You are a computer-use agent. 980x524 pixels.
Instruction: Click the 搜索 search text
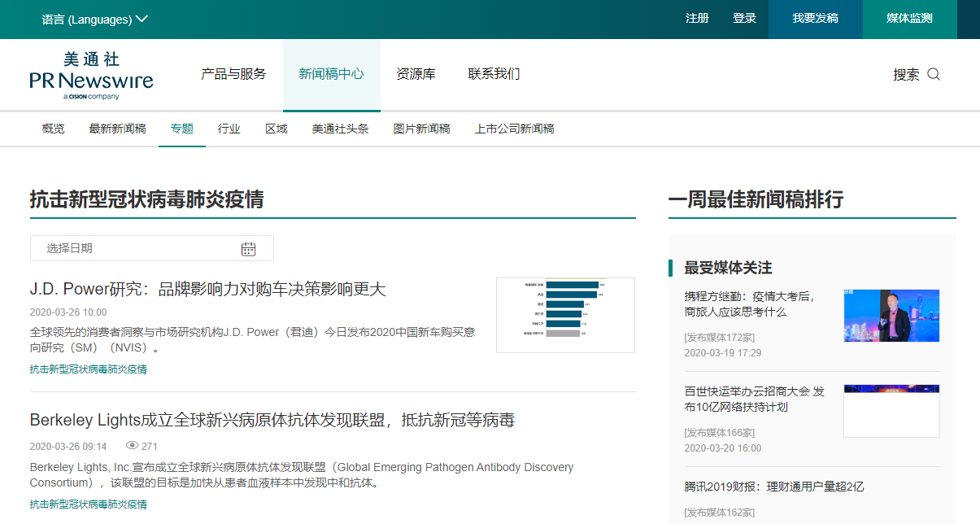point(906,75)
